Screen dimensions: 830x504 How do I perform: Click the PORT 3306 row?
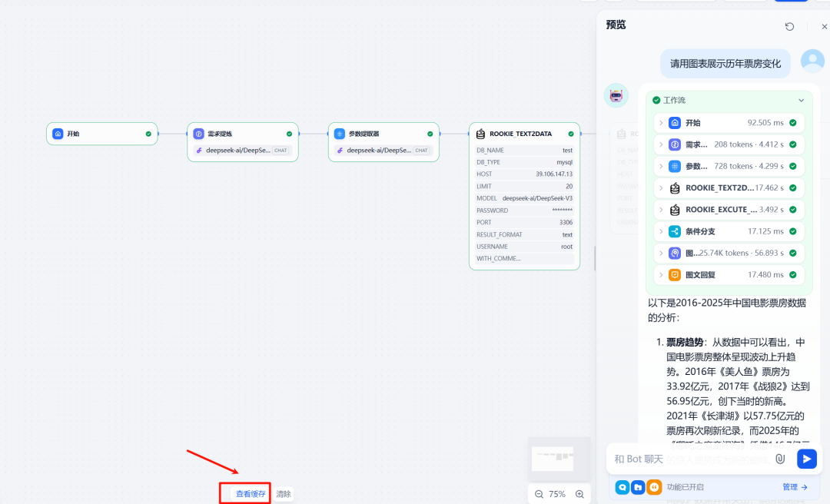click(525, 222)
